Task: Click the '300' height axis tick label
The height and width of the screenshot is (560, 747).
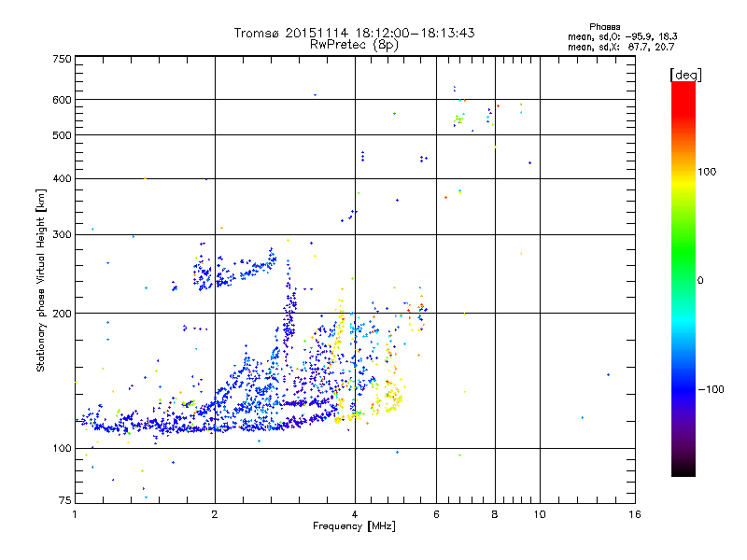Action: [62, 235]
